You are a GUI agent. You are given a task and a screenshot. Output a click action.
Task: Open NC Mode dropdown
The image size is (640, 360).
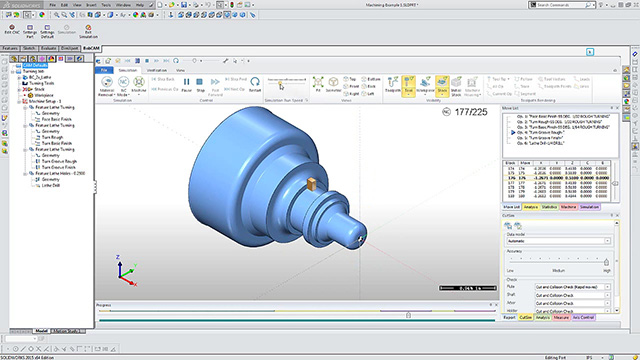123,87
